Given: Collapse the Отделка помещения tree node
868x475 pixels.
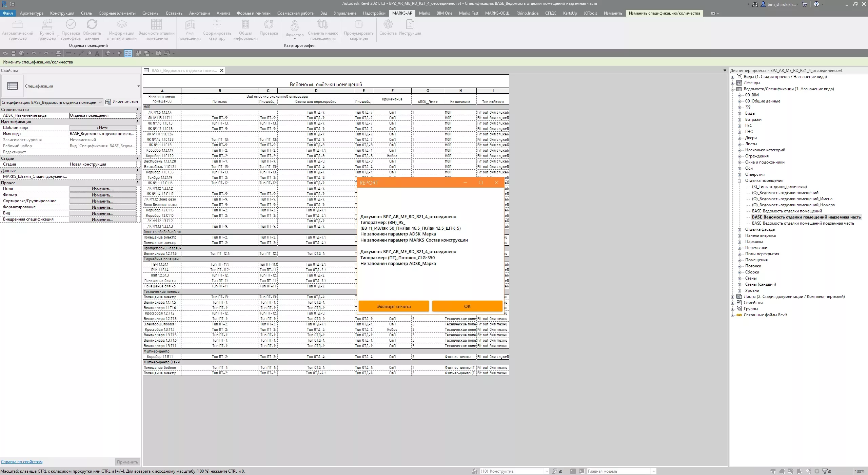Looking at the screenshot, I should coord(739,180).
